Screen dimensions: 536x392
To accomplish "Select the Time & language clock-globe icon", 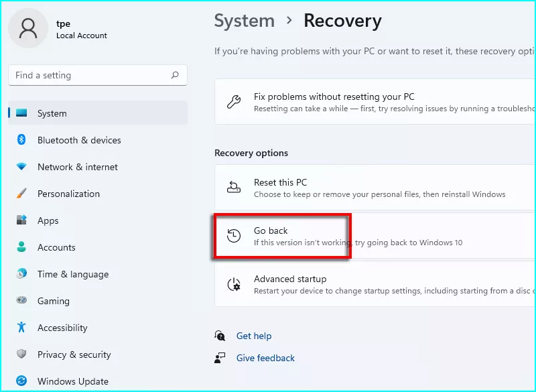I will [21, 274].
